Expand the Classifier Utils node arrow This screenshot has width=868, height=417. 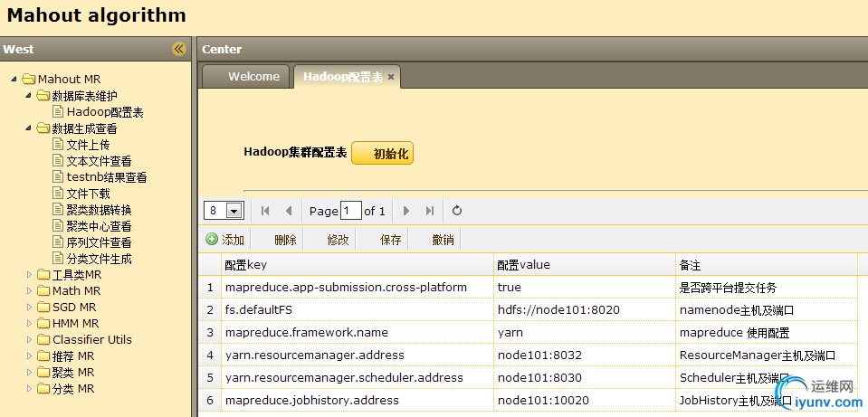tap(29, 339)
